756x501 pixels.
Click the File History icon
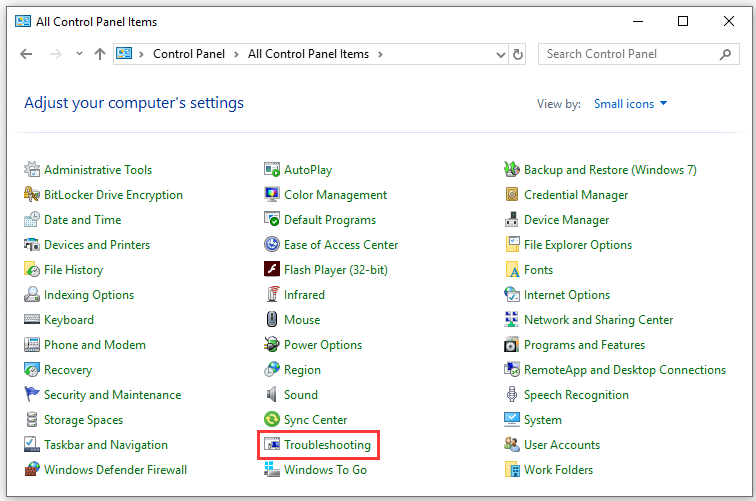tap(32, 270)
